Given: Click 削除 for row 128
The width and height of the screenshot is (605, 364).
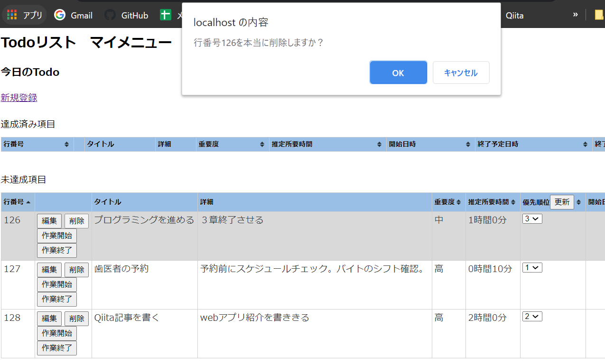Looking at the screenshot, I should tap(76, 318).
